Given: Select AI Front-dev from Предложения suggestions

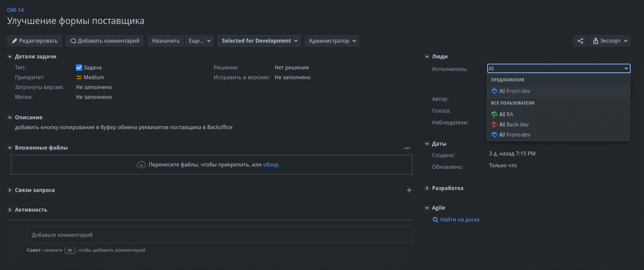Looking at the screenshot, I should (x=559, y=91).
